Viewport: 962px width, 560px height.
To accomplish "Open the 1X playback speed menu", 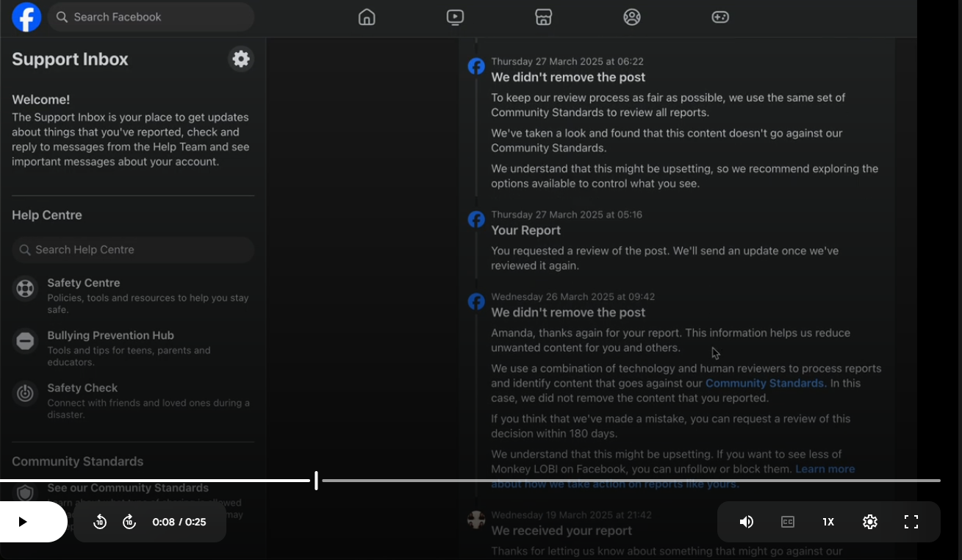I will 828,522.
